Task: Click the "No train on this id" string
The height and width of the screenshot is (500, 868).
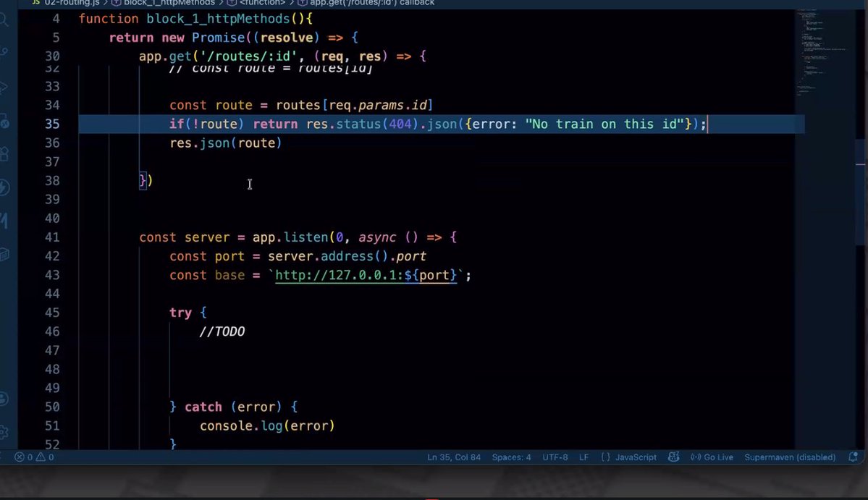Action: tap(605, 124)
